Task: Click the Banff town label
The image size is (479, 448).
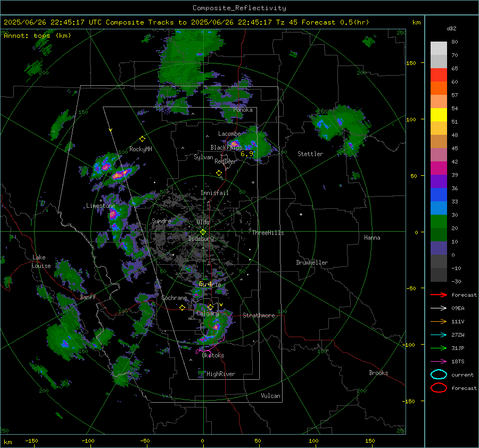Action: pos(88,297)
